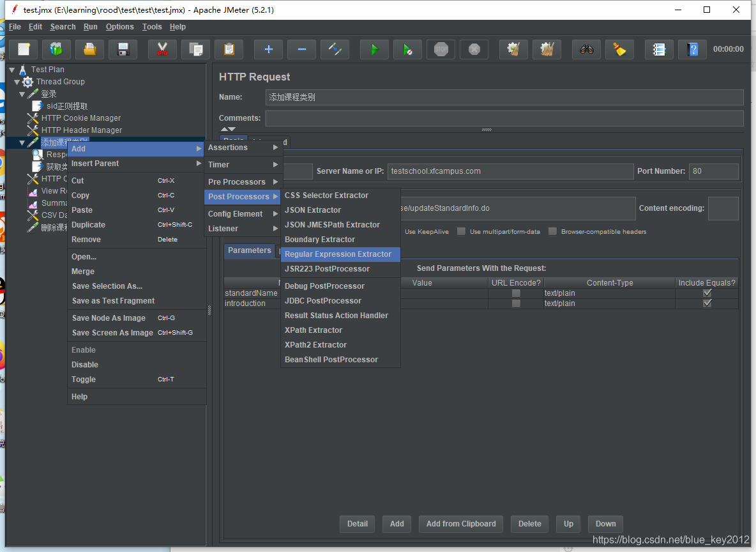Collapse the 登录 sampler tree arrow
756x552 pixels.
click(22, 94)
